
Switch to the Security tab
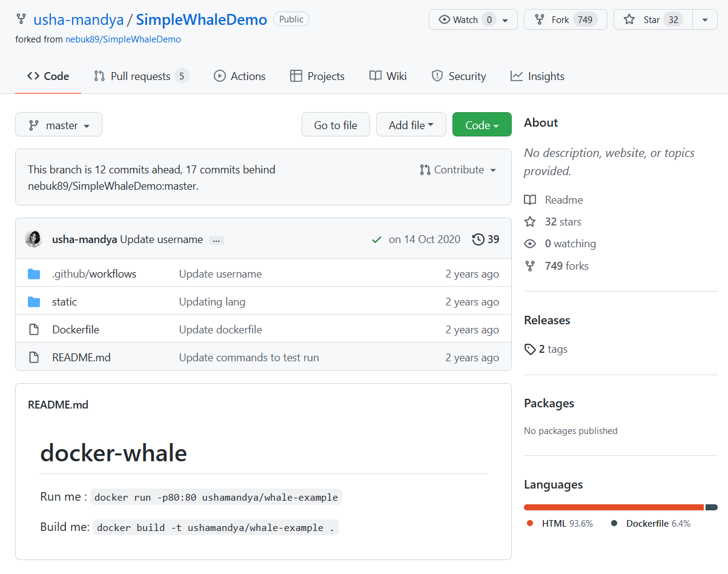[458, 76]
